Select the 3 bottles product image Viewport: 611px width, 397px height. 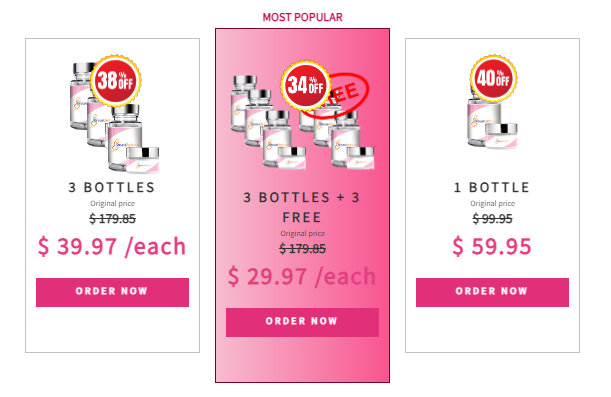point(114,117)
